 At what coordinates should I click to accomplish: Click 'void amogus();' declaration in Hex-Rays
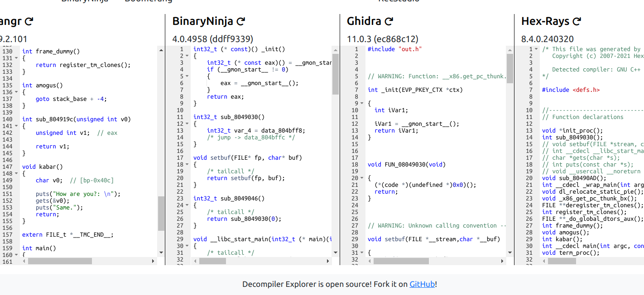(x=566, y=233)
